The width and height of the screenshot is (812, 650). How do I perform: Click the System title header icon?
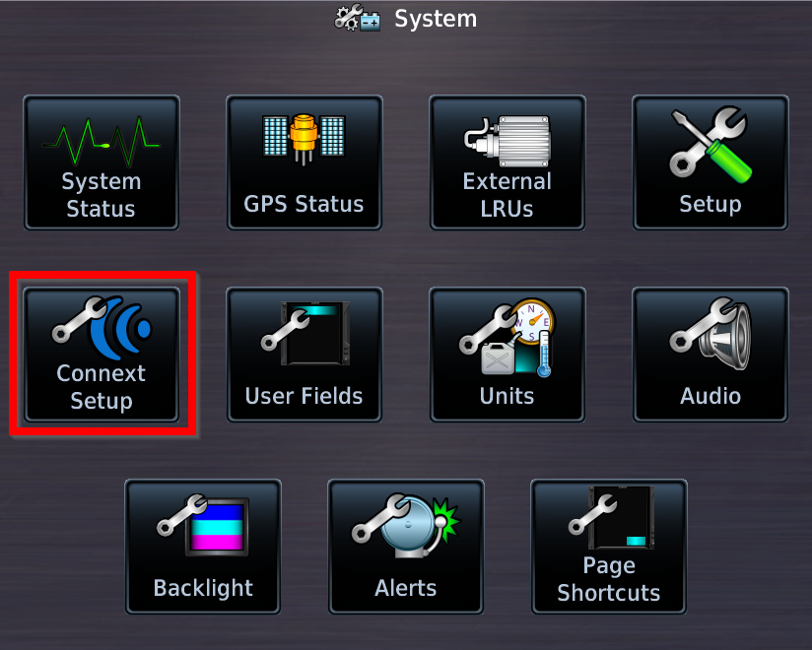coord(358,18)
